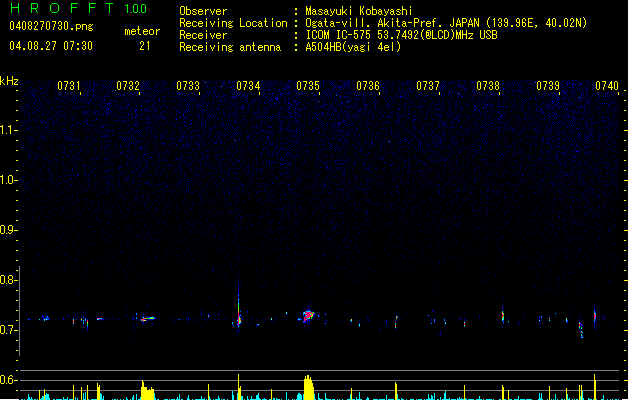The height and width of the screenshot is (400, 629).
Task: Click the Receiving antenna label
Action: (230, 47)
